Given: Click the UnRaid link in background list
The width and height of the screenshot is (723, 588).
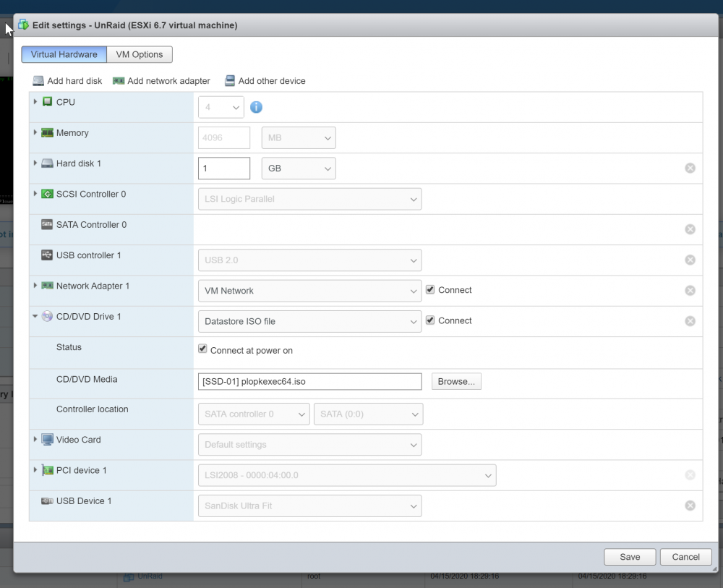Looking at the screenshot, I should tap(150, 576).
